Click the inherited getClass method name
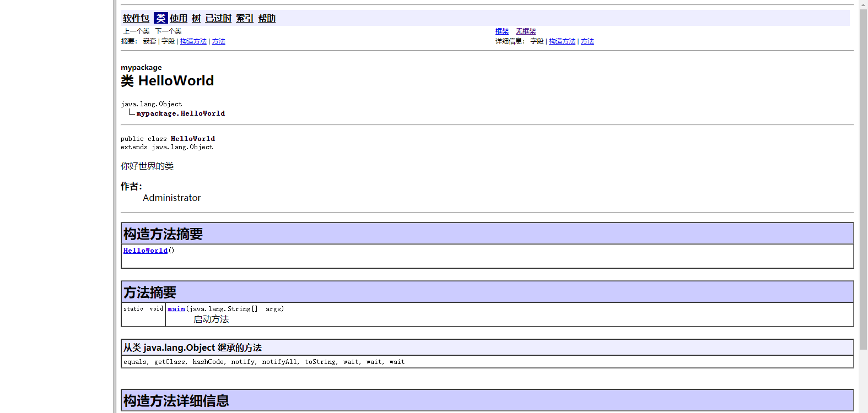The width and height of the screenshot is (868, 413). (x=170, y=362)
